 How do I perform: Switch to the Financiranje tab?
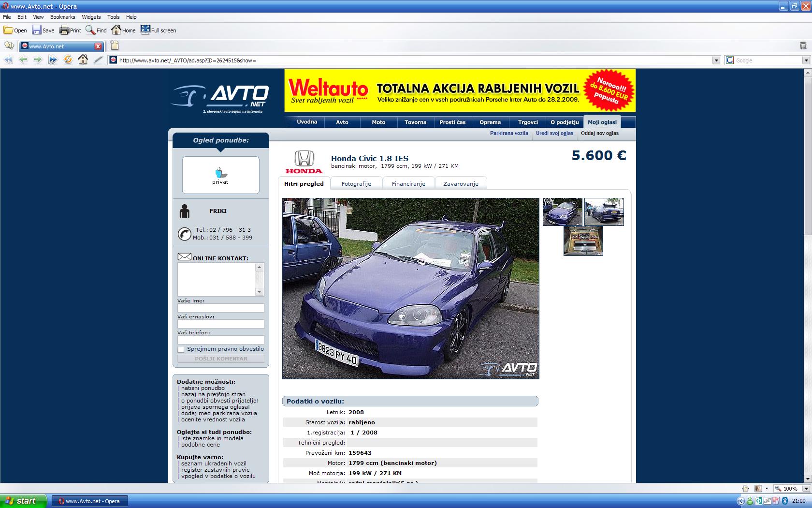coord(408,183)
